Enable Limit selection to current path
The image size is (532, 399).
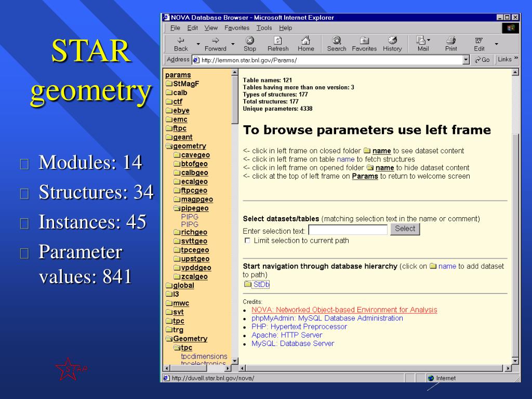(247, 241)
